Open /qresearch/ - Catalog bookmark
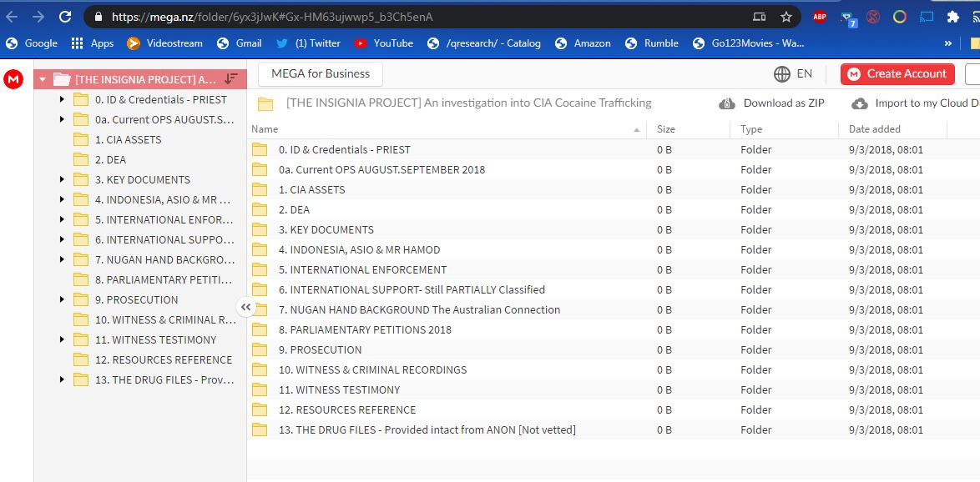The height and width of the screenshot is (482, 980). 484,43
